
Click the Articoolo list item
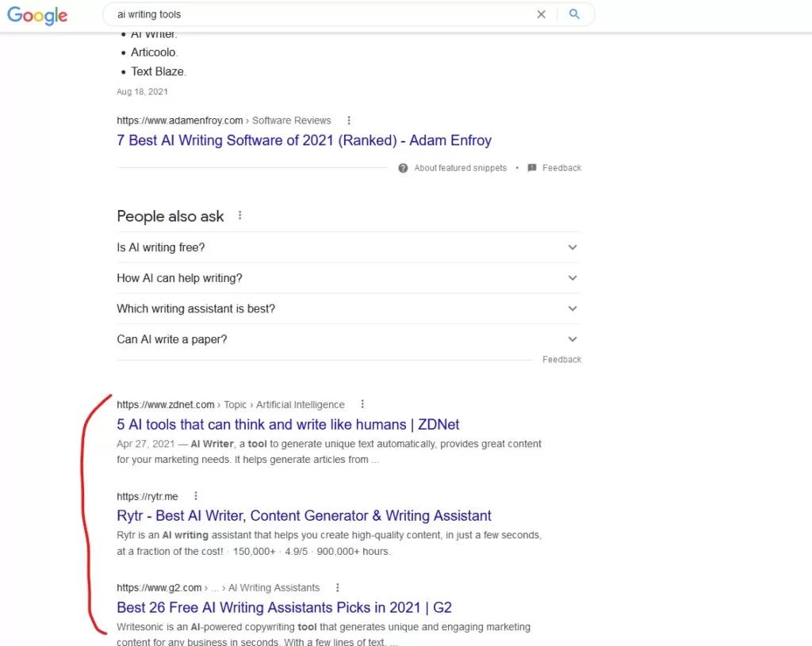tap(154, 52)
